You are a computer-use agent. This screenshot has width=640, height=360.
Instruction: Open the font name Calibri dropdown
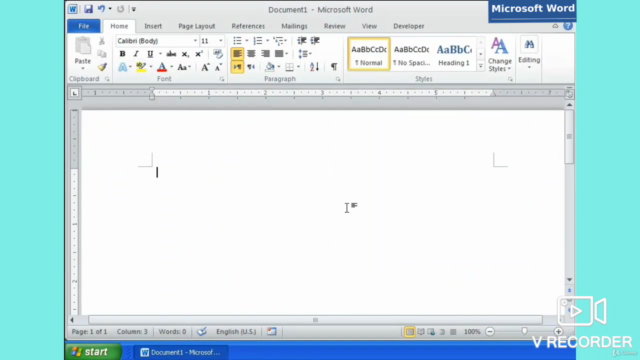[x=195, y=41]
